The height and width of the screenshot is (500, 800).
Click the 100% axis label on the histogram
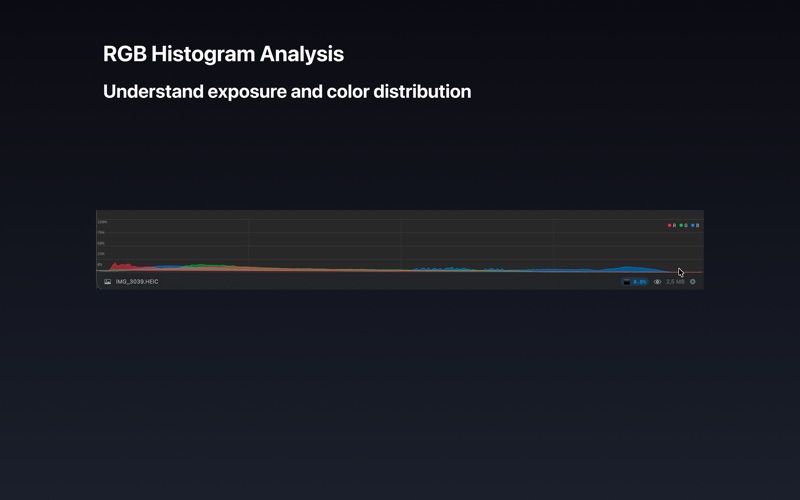point(102,222)
